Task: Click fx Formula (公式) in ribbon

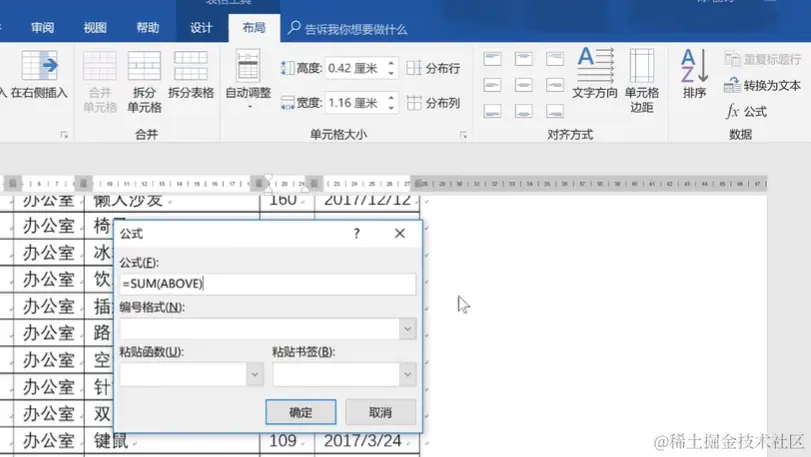Action: tap(746, 111)
